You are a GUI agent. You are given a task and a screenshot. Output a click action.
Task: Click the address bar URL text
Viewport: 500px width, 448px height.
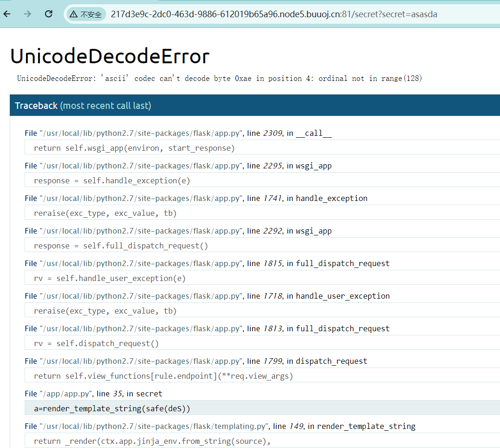click(273, 14)
